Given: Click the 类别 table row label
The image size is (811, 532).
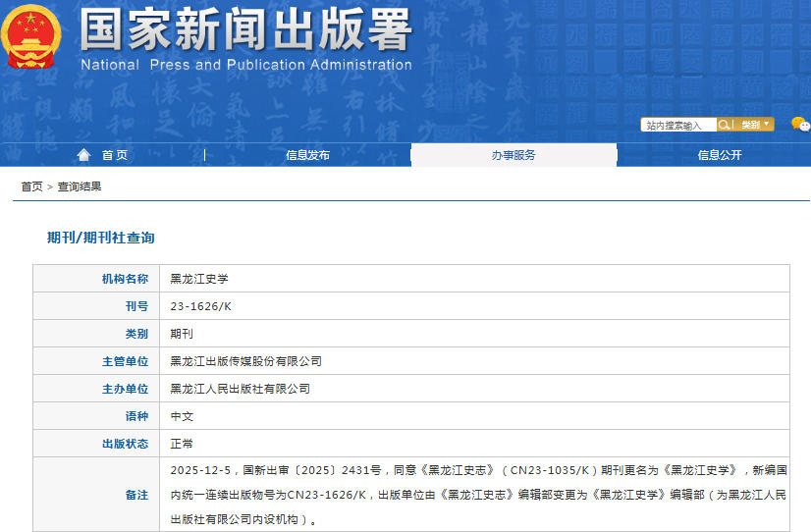Looking at the screenshot, I should (136, 334).
